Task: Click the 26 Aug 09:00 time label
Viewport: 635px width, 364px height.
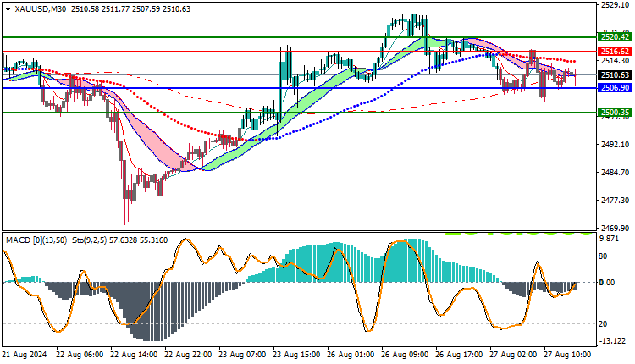Action: [405, 355]
